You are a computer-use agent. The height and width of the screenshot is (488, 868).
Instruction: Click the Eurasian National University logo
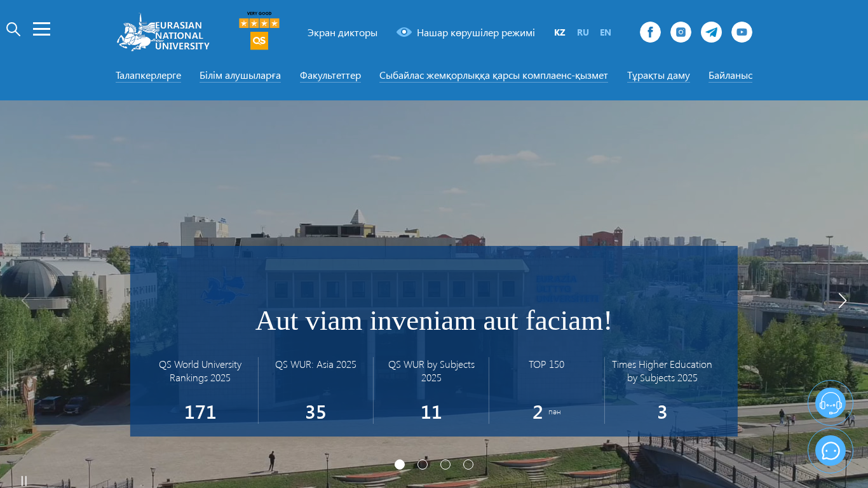point(163,32)
